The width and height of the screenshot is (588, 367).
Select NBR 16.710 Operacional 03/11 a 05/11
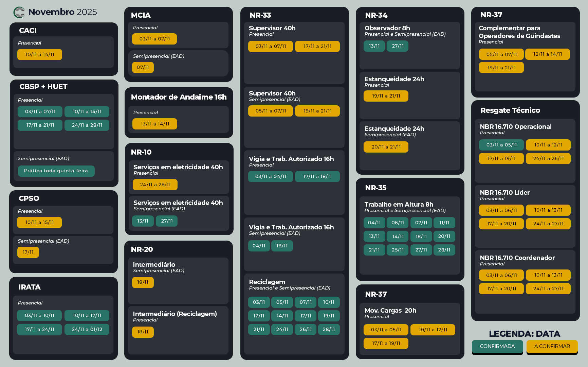pyautogui.click(x=501, y=145)
